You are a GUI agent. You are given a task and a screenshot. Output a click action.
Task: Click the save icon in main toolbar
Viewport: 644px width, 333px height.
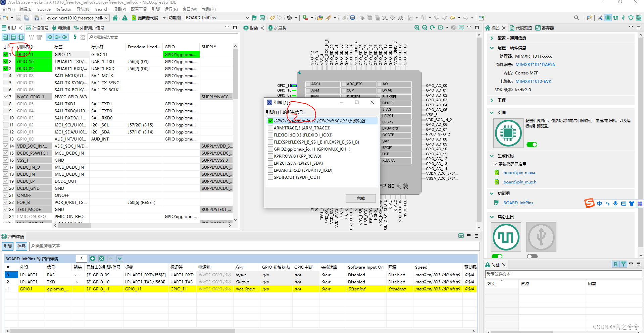(x=19, y=18)
